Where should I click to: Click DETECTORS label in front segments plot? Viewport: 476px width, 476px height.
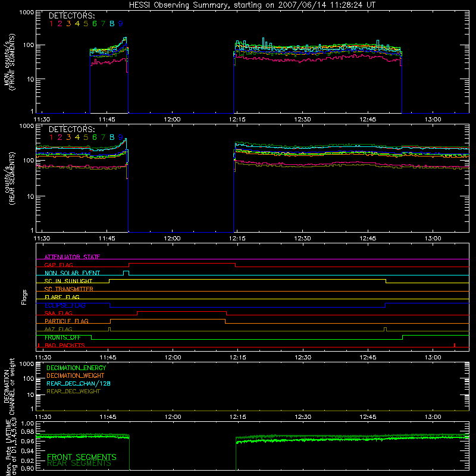coord(71,15)
